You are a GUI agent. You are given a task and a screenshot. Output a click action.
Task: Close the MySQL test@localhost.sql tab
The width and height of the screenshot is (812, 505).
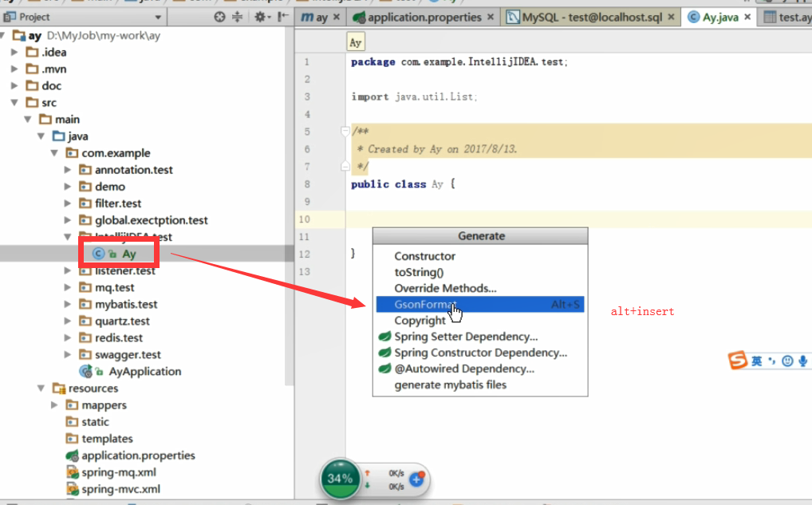pyautogui.click(x=671, y=17)
